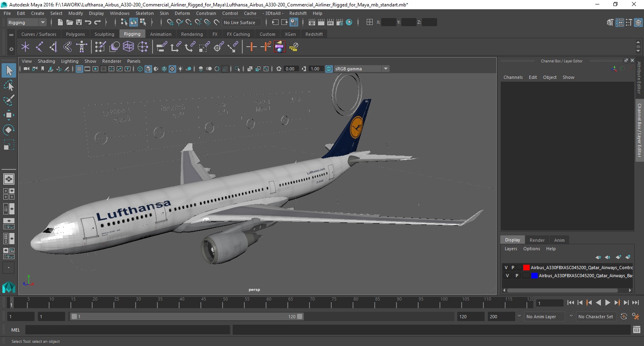This screenshot has width=644, height=346.
Task: Click the Undo arrow icon
Action: 88,23
